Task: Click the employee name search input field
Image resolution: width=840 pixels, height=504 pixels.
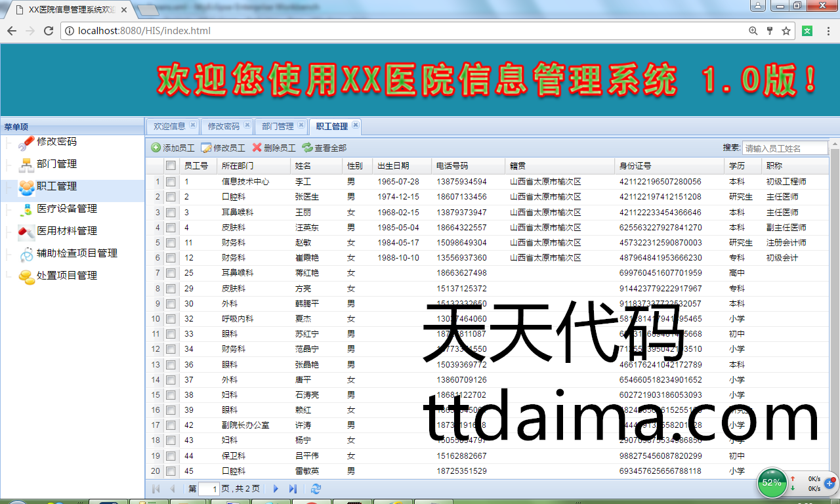Action: tap(785, 148)
